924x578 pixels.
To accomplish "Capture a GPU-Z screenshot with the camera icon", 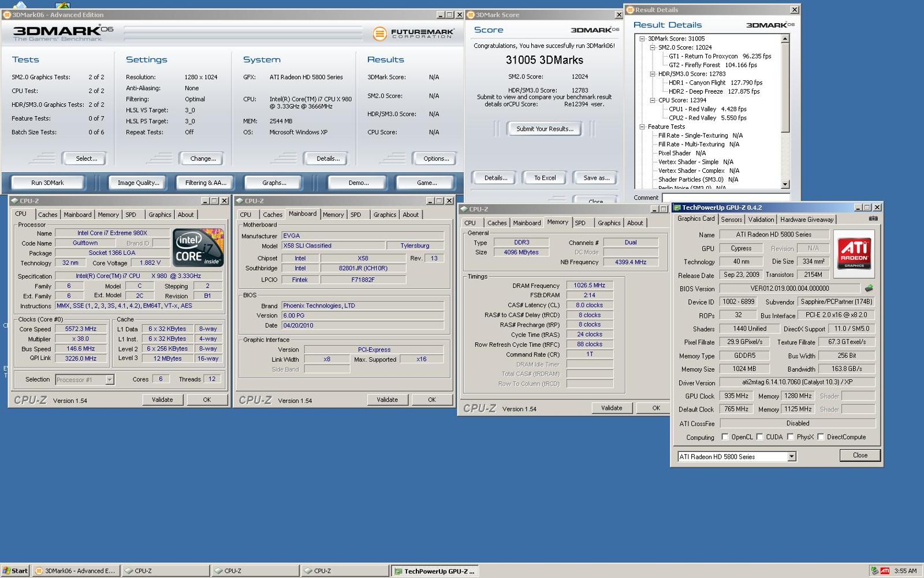I will click(873, 218).
